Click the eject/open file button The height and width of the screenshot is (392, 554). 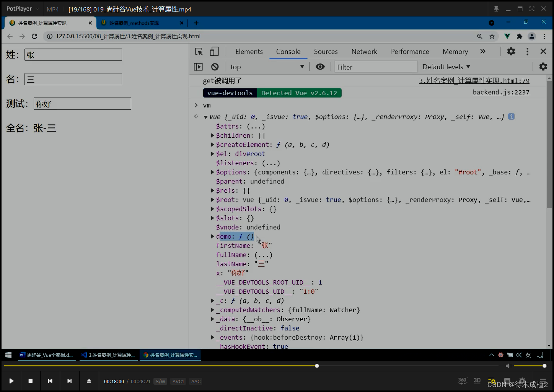click(x=89, y=381)
